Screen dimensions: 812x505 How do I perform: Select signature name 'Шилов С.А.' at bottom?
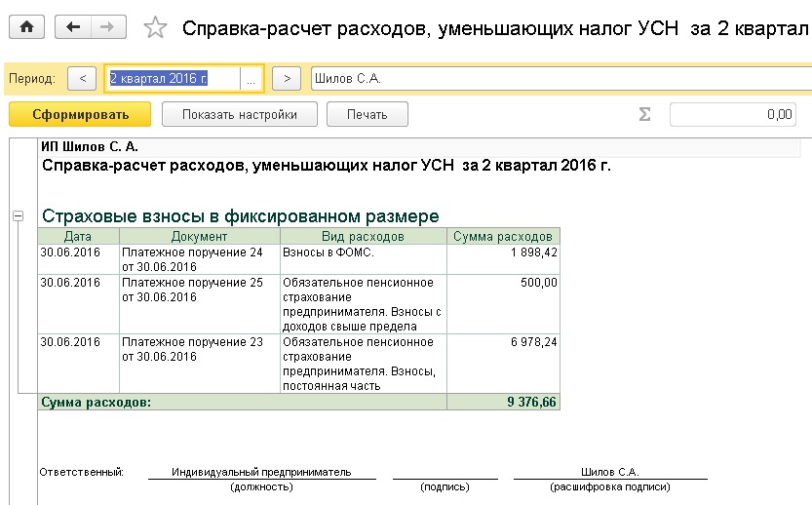[610, 472]
